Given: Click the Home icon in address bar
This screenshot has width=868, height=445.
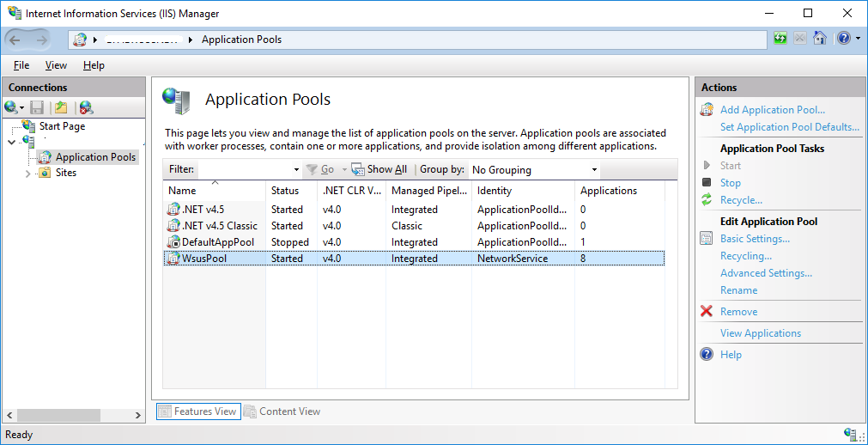Looking at the screenshot, I should tap(820, 39).
